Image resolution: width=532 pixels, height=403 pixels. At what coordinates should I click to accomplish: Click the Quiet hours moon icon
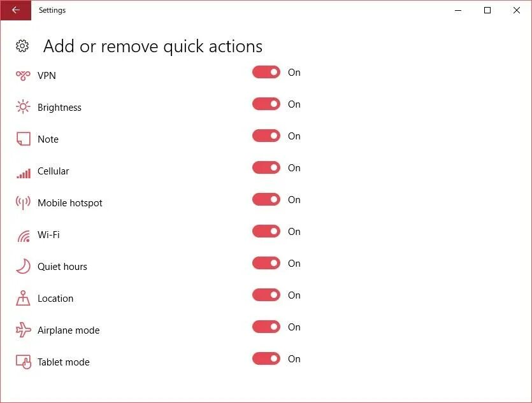click(x=24, y=266)
